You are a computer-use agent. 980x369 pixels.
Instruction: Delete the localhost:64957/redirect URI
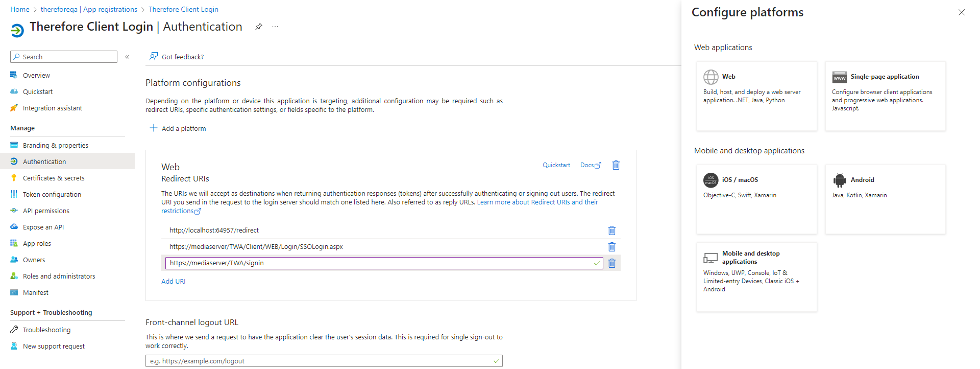click(612, 230)
